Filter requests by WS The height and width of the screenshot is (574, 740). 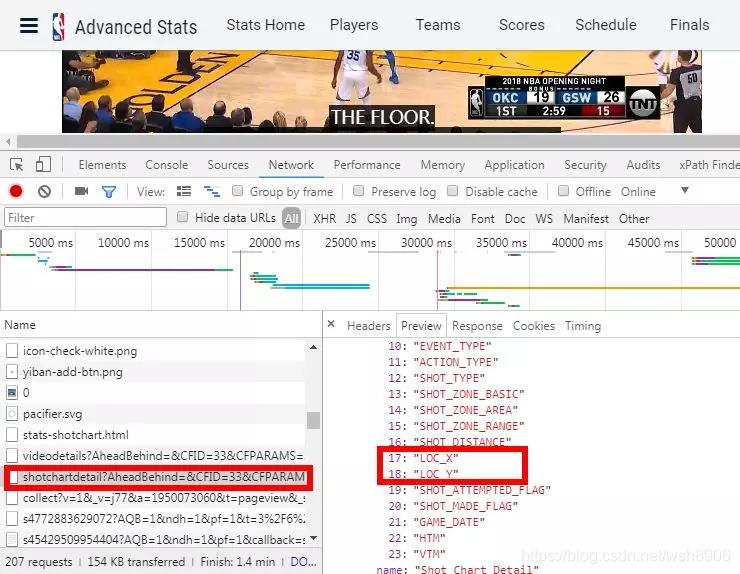pyautogui.click(x=544, y=219)
